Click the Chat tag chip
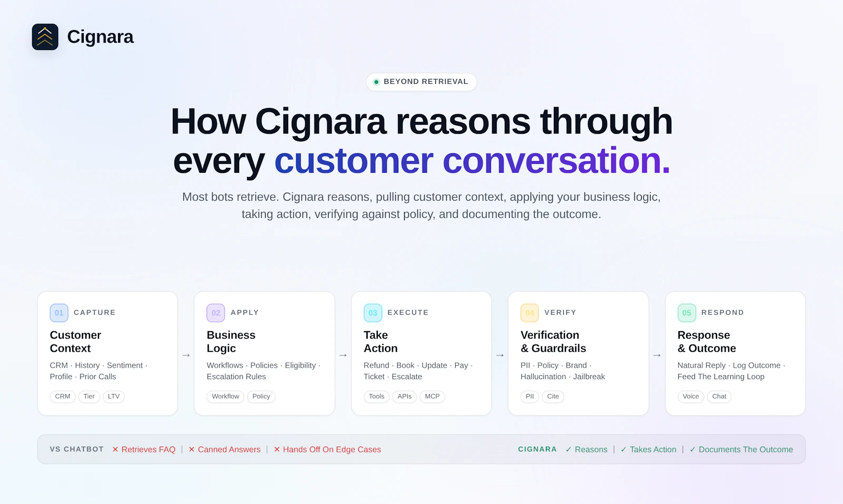Viewport: 843px width, 504px height. 719,397
